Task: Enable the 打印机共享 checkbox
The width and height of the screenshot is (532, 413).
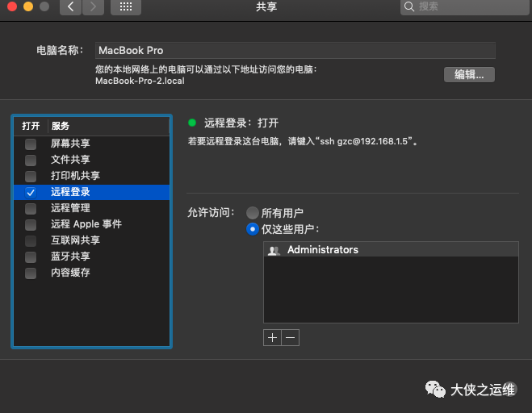Action: [31, 177]
